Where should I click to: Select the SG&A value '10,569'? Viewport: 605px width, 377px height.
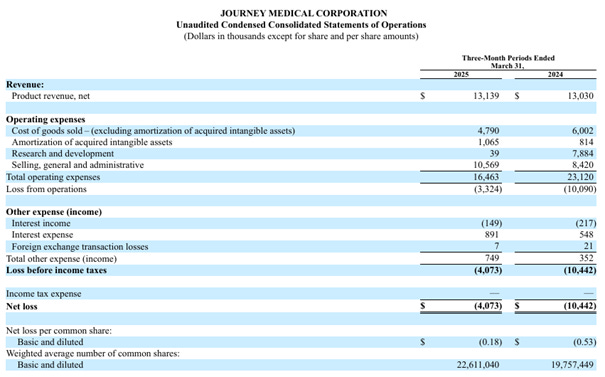tap(486, 165)
